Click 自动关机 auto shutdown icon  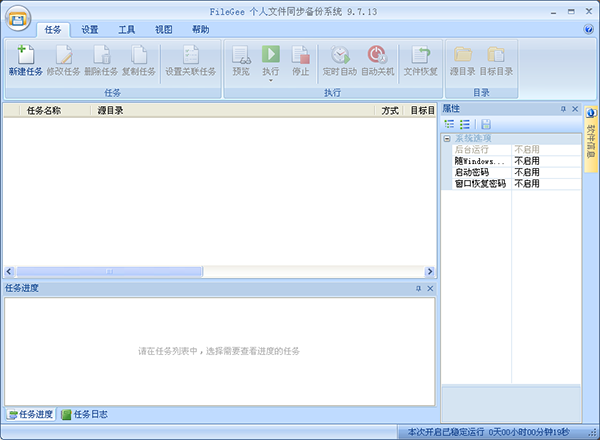click(378, 60)
